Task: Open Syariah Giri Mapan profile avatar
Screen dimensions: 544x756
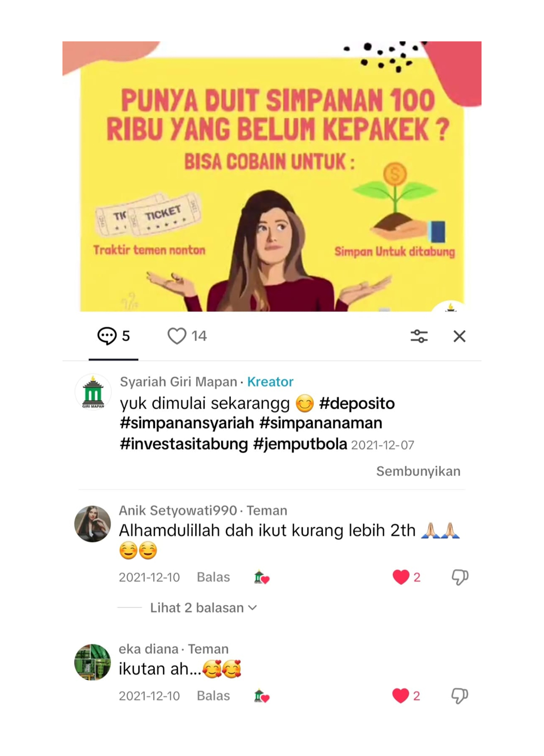Action: [x=93, y=392]
